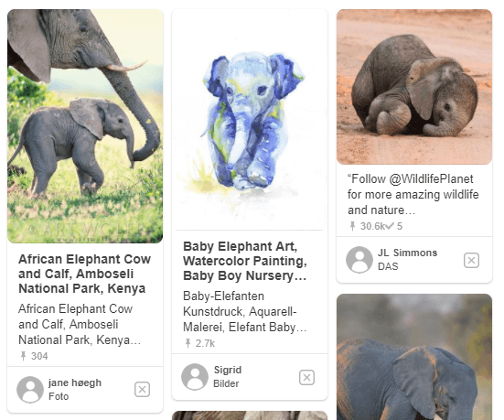Open JL Simmons' profile avatar
The height and width of the screenshot is (420, 504).
coord(359,260)
